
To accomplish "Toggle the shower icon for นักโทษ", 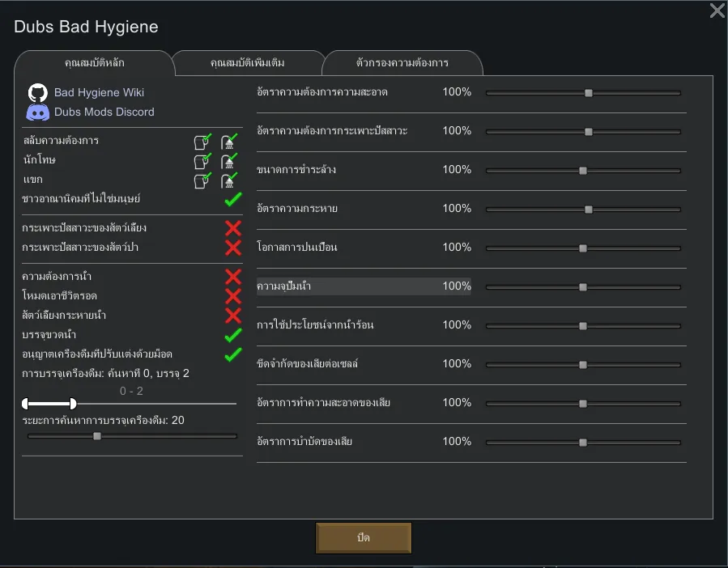I will coord(229,161).
